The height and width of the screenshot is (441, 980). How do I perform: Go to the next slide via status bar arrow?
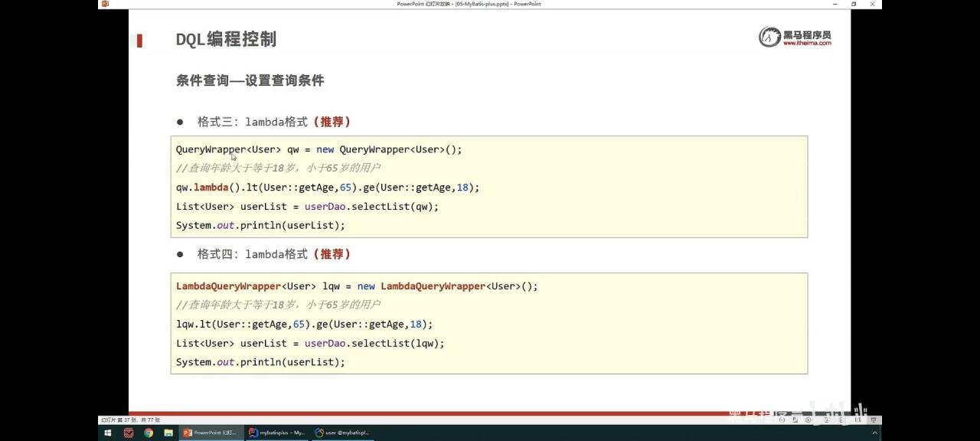tap(808, 420)
